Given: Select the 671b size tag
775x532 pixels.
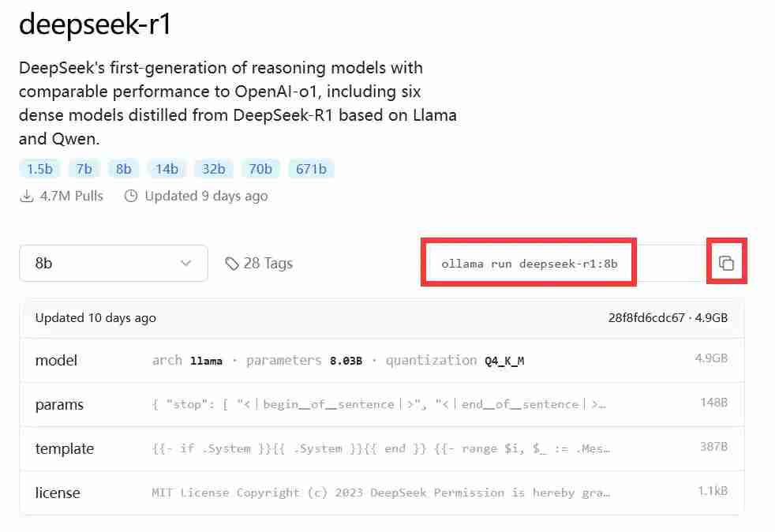Looking at the screenshot, I should tap(311, 169).
